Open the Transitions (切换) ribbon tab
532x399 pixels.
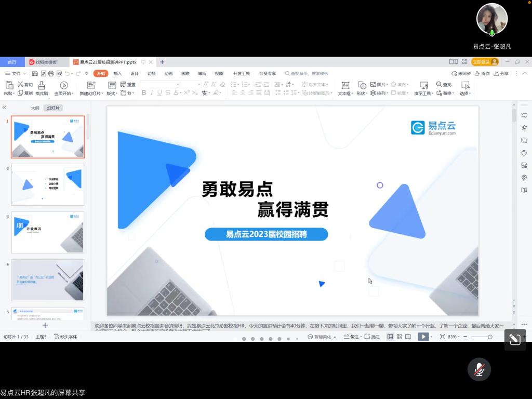(151, 73)
